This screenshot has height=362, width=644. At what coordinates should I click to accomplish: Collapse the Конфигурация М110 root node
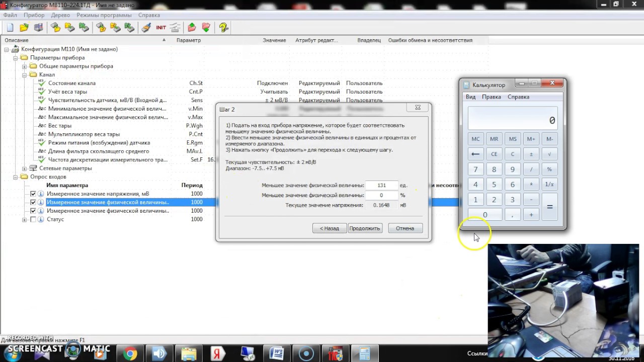[7, 49]
